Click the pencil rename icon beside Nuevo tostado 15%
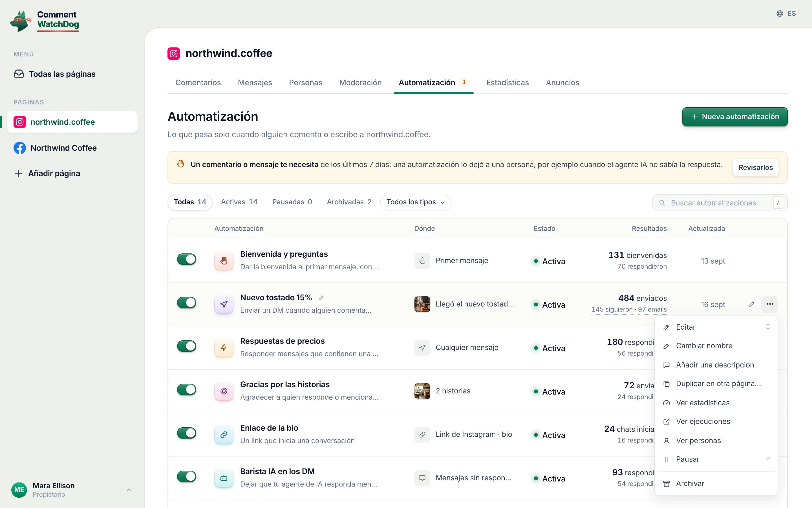The image size is (812, 508). (x=321, y=298)
